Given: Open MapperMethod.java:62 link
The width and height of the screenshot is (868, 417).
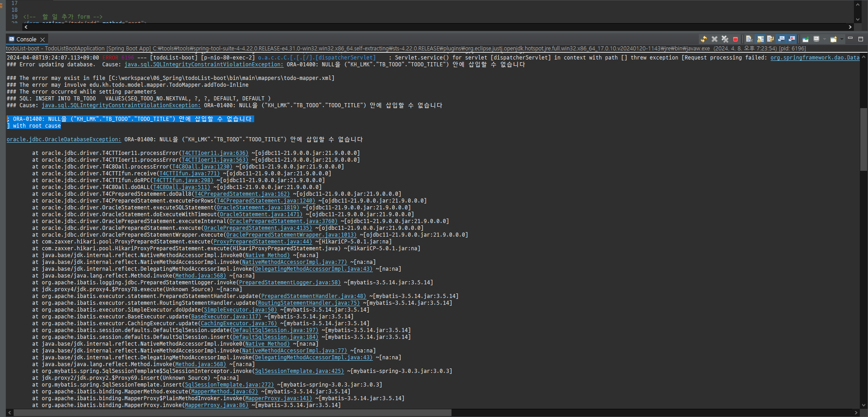Looking at the screenshot, I should click(x=224, y=392).
